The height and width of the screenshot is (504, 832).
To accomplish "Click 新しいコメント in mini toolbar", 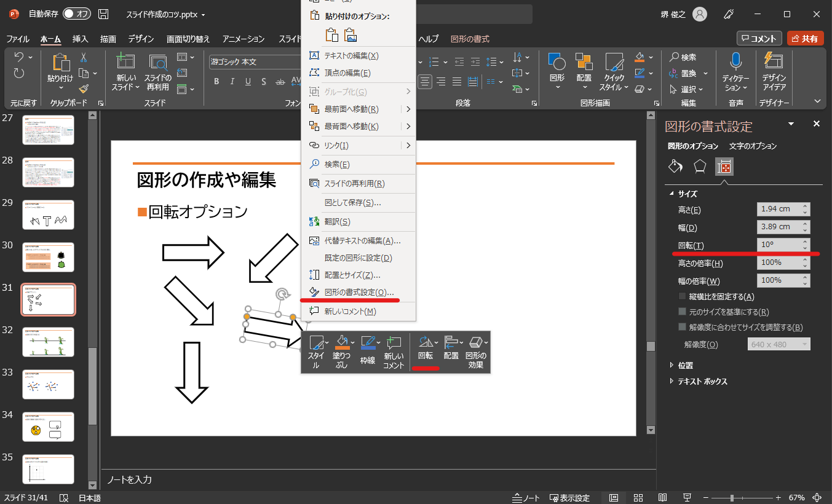I will click(394, 352).
